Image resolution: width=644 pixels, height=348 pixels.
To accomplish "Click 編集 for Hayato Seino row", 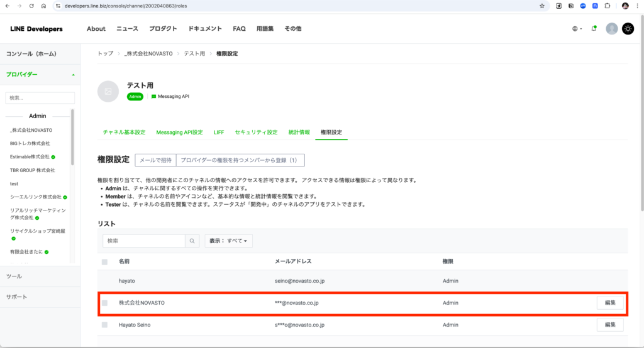I will tap(610, 325).
